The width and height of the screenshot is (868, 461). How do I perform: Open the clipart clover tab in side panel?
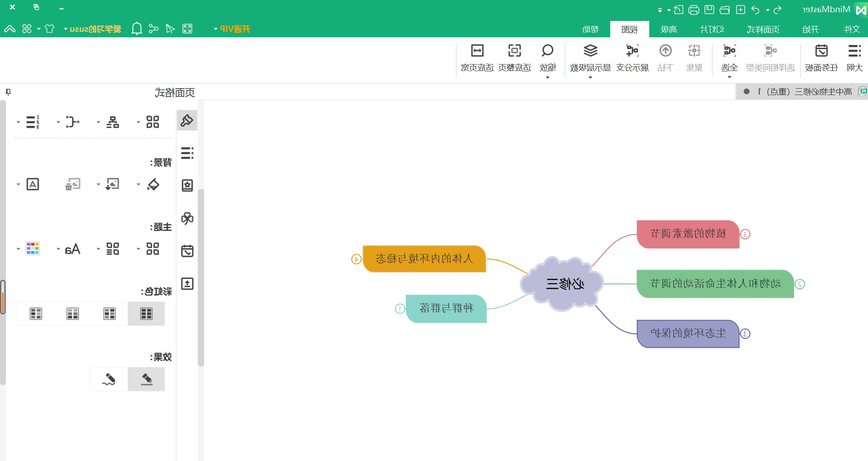pos(187,218)
